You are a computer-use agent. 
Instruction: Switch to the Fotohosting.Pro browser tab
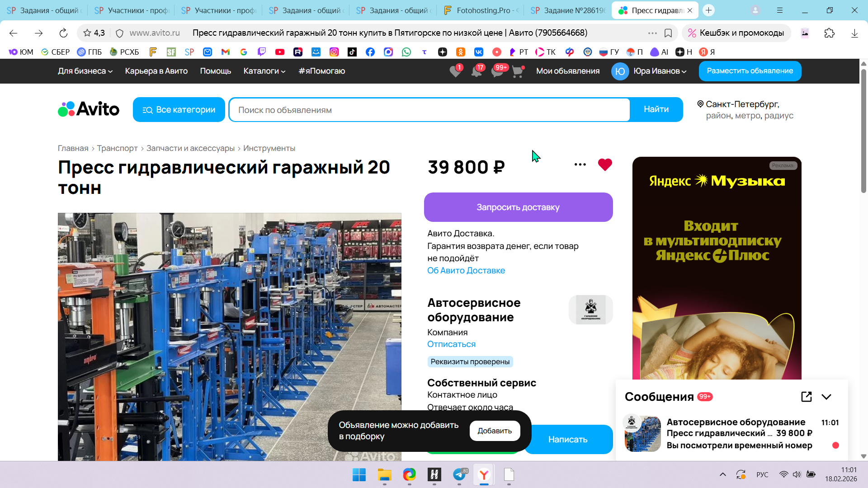click(481, 10)
